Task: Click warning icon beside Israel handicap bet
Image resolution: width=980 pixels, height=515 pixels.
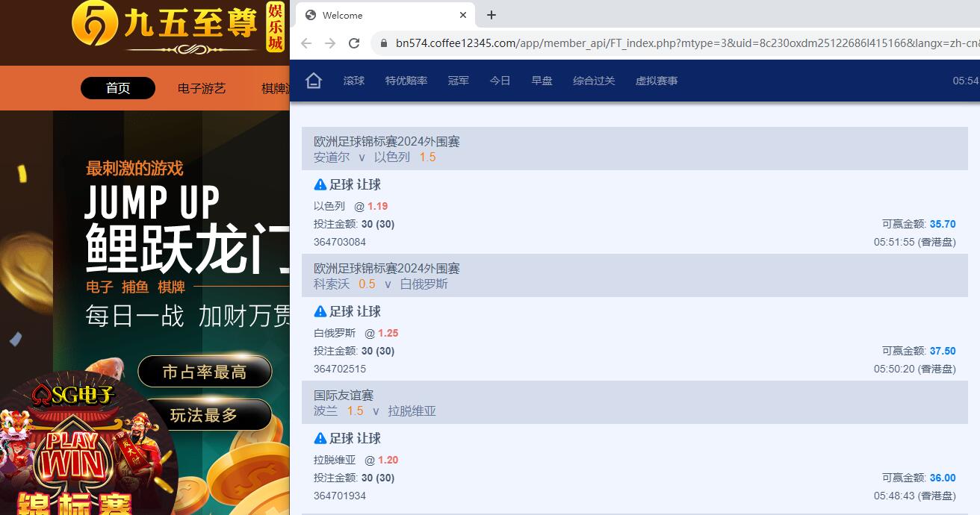Action: point(320,184)
